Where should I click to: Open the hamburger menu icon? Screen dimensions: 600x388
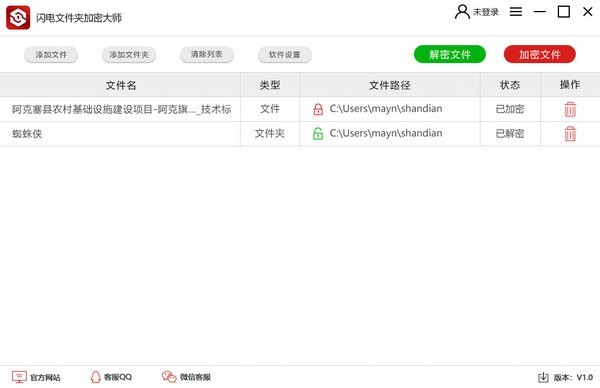[x=516, y=12]
